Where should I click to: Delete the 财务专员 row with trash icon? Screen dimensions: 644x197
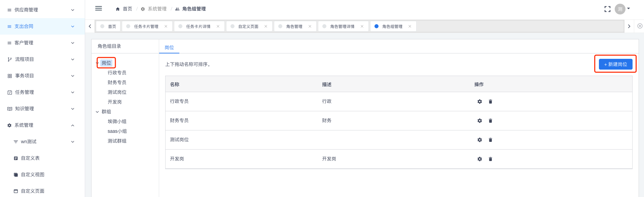coord(491,121)
